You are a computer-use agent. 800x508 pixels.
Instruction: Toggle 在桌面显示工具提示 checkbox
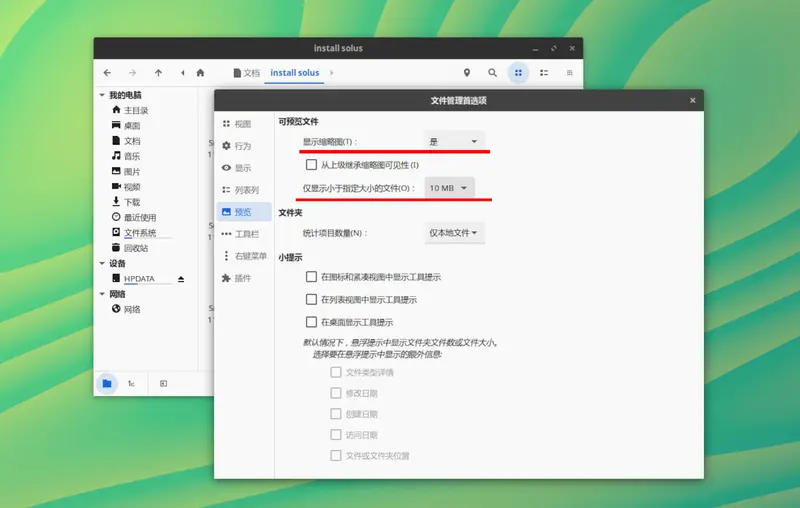tap(312, 322)
